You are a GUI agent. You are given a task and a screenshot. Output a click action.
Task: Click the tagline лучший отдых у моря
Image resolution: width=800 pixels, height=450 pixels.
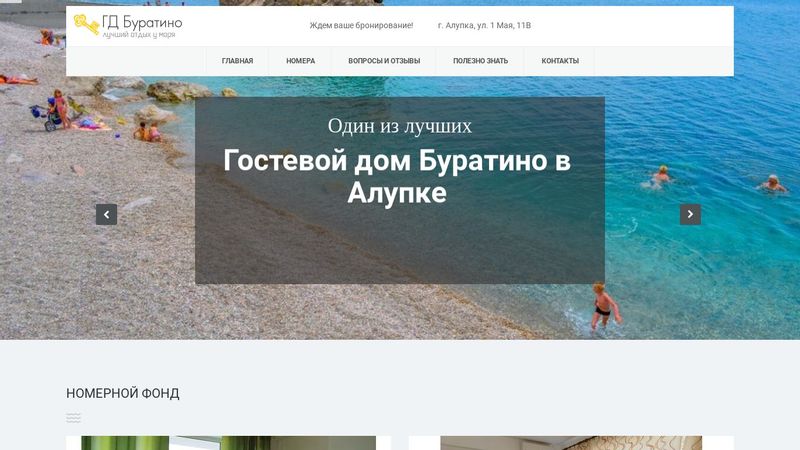coord(139,35)
